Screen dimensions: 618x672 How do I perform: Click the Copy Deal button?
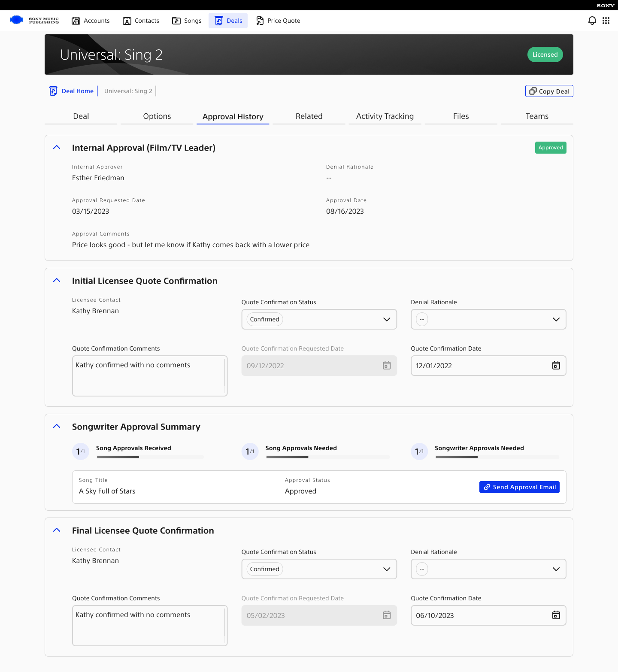[x=549, y=91]
